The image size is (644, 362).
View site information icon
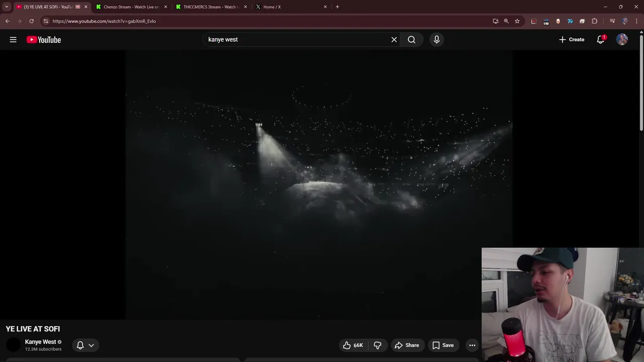[x=46, y=21]
